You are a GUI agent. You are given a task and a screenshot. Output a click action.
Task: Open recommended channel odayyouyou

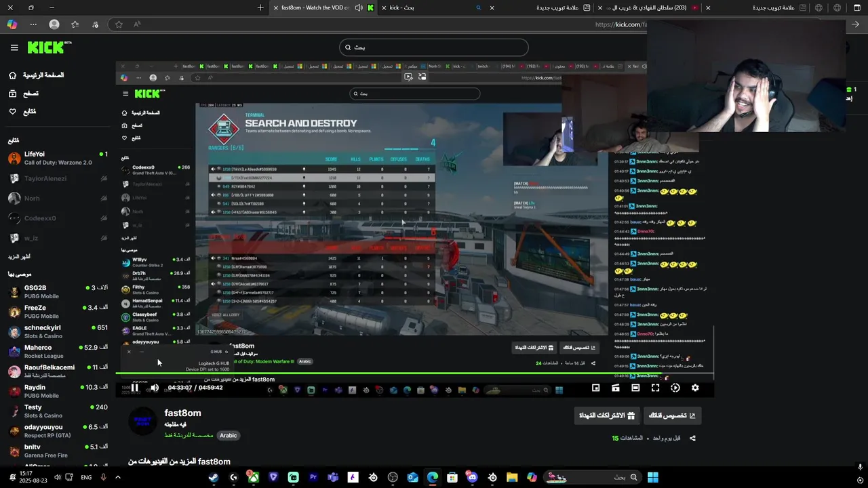[x=58, y=431]
